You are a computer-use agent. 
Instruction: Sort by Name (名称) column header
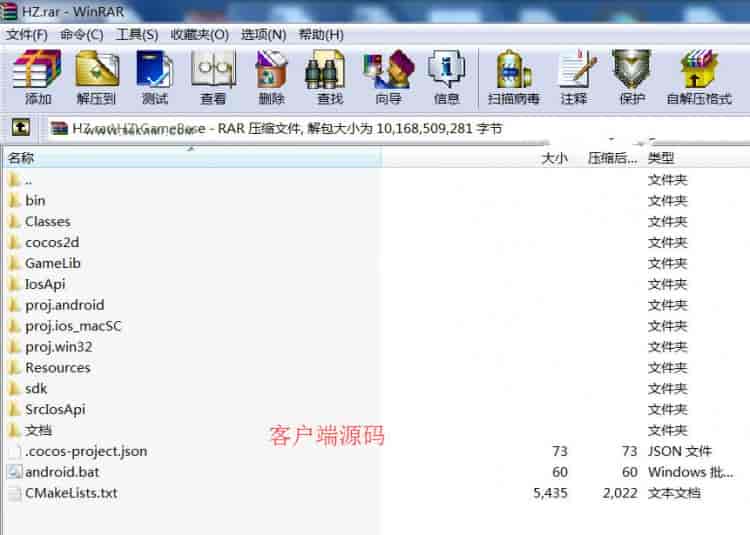tap(193, 158)
